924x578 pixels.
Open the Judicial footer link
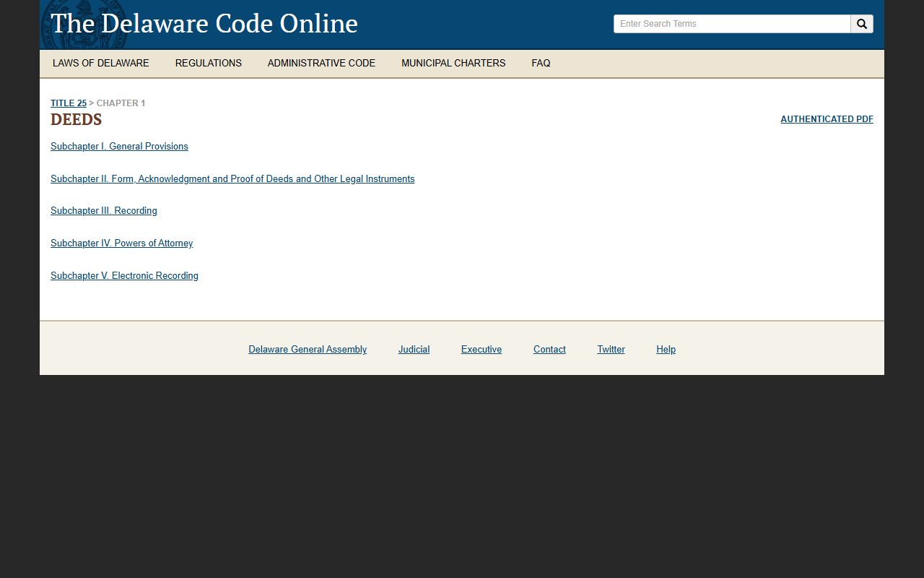414,350
